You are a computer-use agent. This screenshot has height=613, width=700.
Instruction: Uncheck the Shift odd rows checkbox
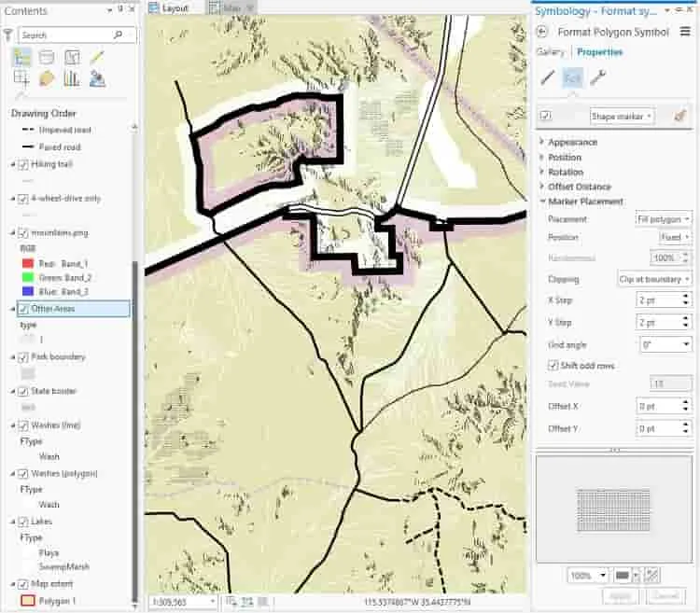(x=553, y=366)
